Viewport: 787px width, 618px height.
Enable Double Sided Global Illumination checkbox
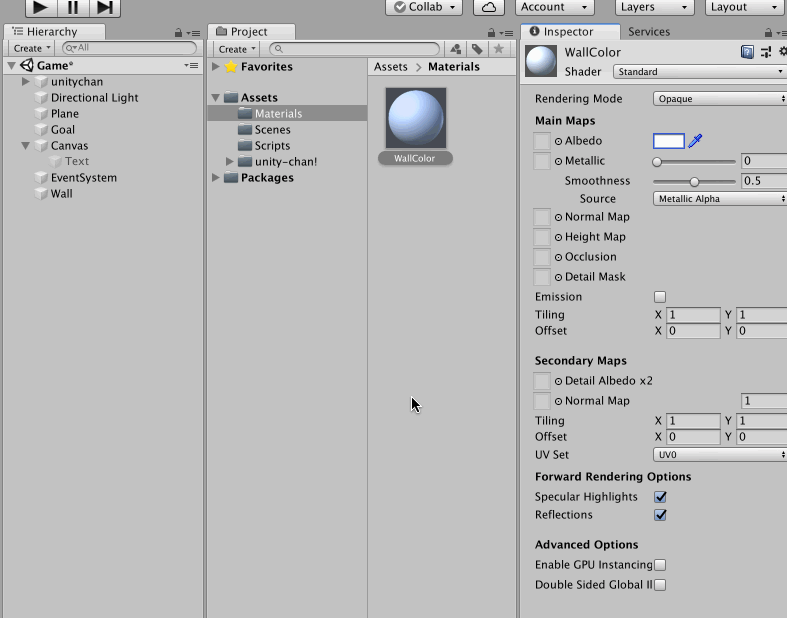(x=660, y=585)
